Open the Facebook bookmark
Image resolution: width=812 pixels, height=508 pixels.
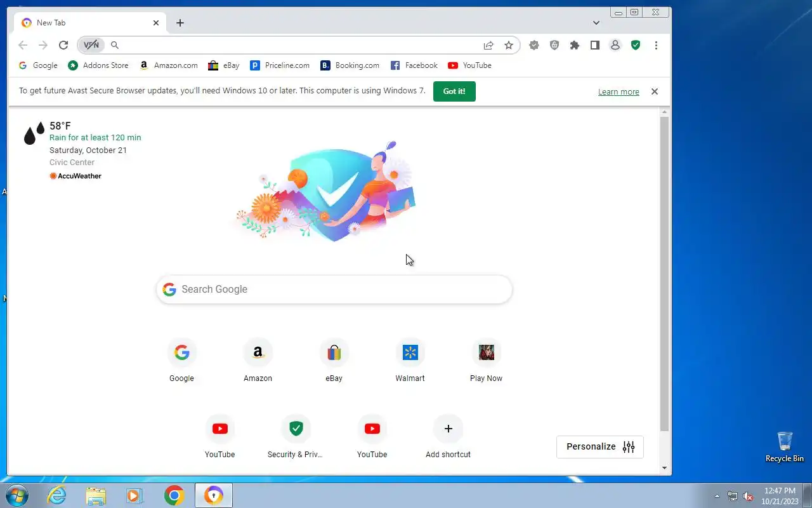click(x=414, y=65)
